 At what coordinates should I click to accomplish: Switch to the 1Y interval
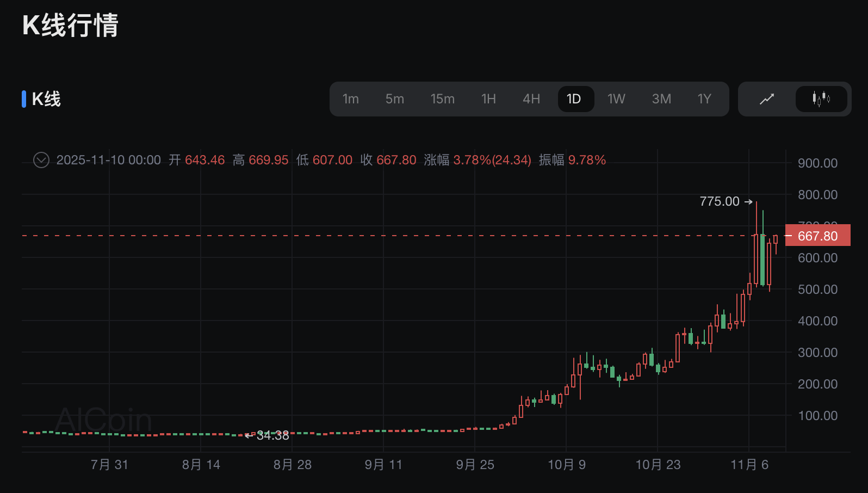(x=704, y=99)
